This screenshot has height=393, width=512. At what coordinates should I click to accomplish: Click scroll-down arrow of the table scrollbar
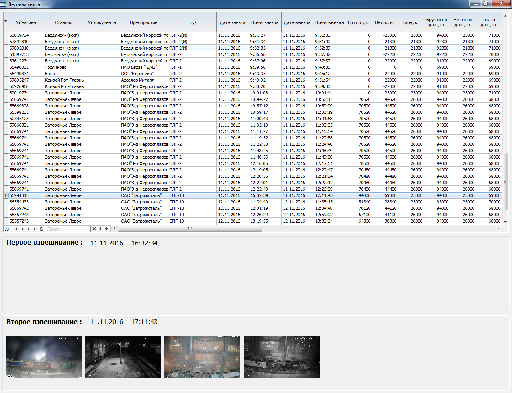click(505, 221)
